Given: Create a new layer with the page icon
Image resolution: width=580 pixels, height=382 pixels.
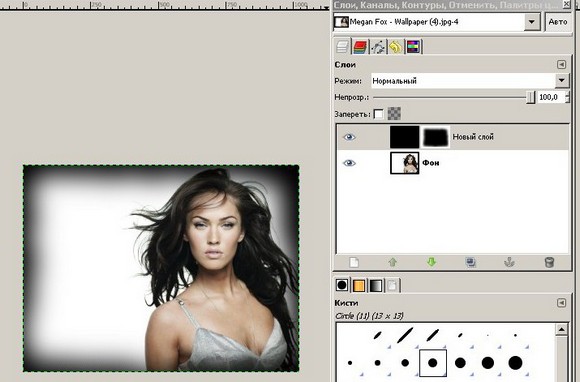Looking at the screenshot, I should click(x=354, y=262).
